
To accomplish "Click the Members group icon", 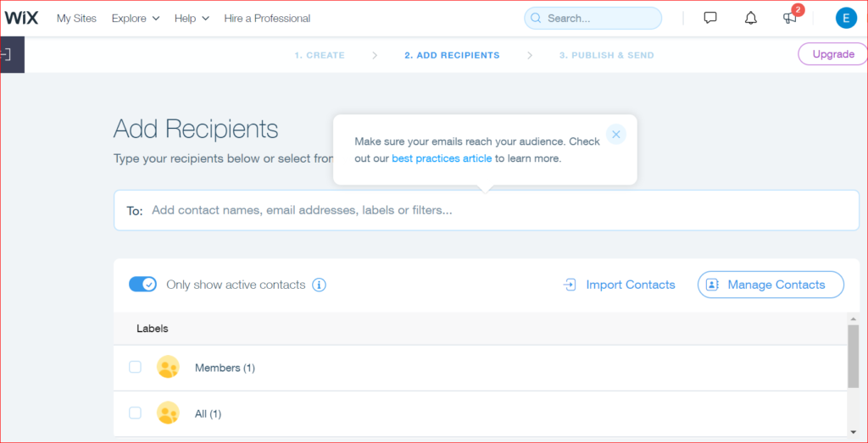I will pyautogui.click(x=168, y=367).
